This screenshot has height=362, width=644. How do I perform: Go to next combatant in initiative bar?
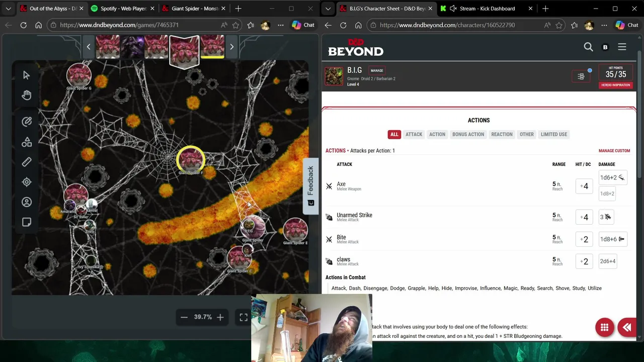pyautogui.click(x=231, y=47)
